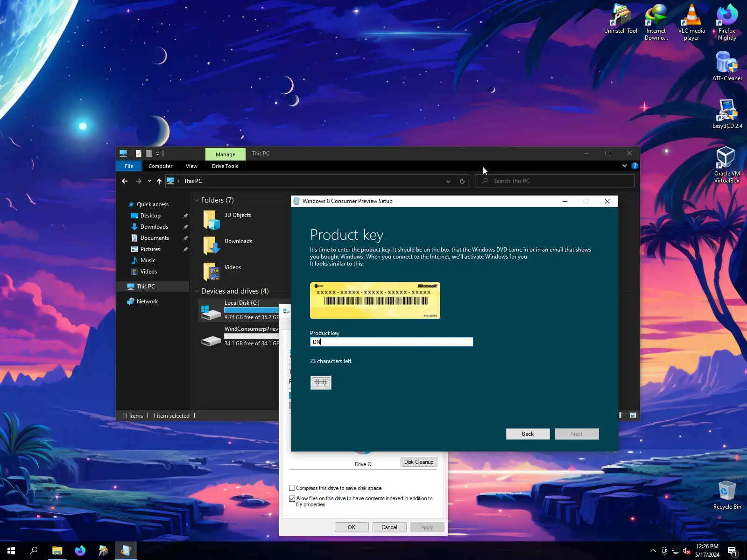Refresh the This PC address bar
The height and width of the screenshot is (560, 747).
click(x=462, y=181)
